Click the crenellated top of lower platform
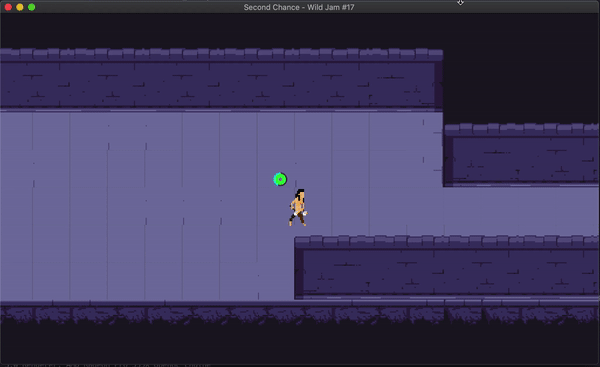 (x=447, y=242)
